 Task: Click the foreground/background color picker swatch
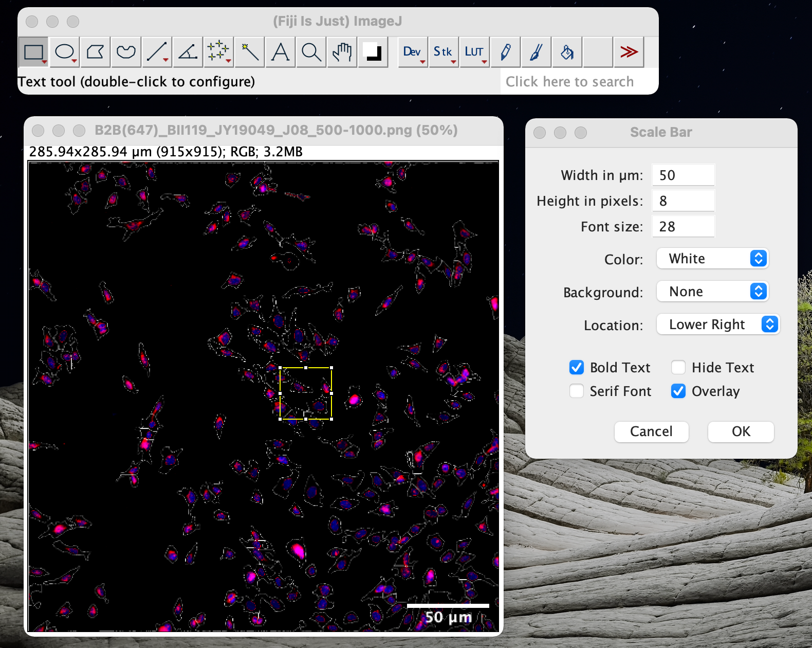coord(373,52)
